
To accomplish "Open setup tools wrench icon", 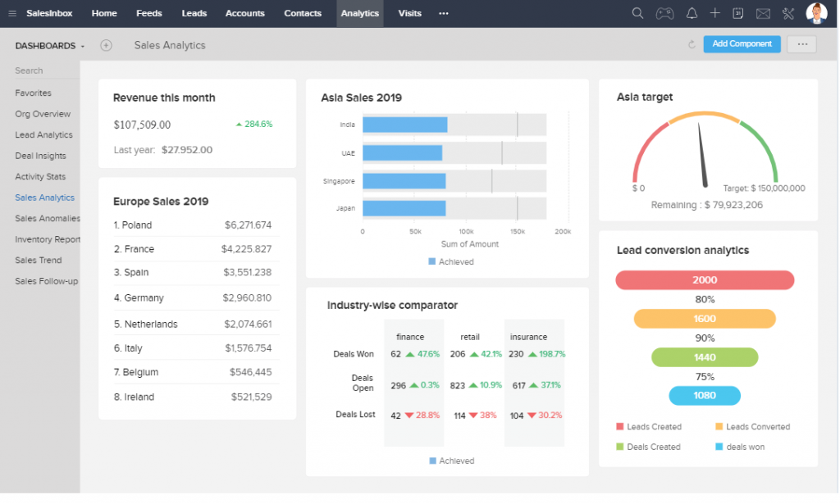I will tap(788, 13).
